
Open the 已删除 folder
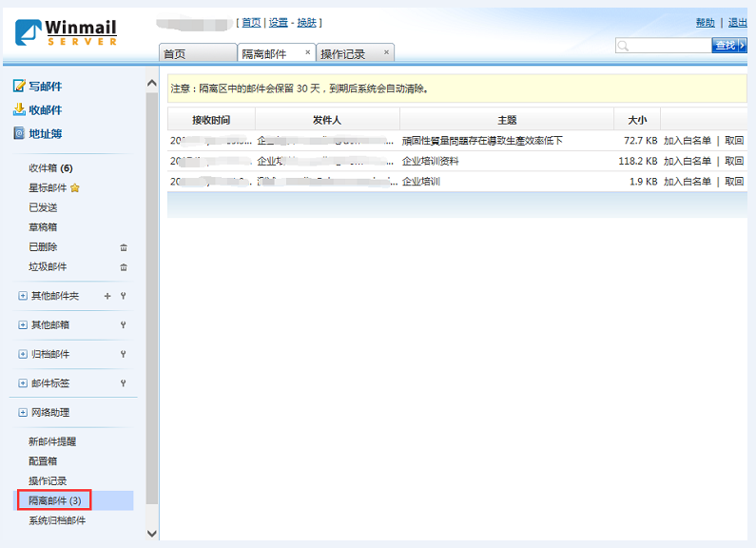tap(43, 247)
